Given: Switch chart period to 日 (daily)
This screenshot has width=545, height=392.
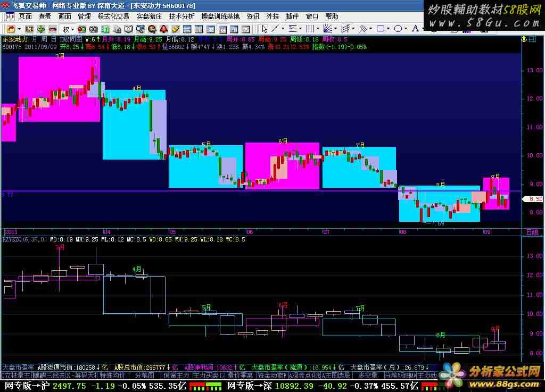Looking at the screenshot, I should [54, 39].
